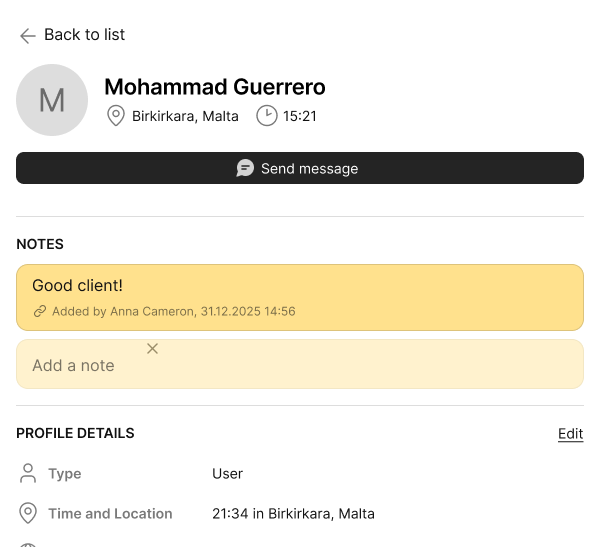
Task: Click the PROFILE DETAILS section heading
Action: pos(75,434)
